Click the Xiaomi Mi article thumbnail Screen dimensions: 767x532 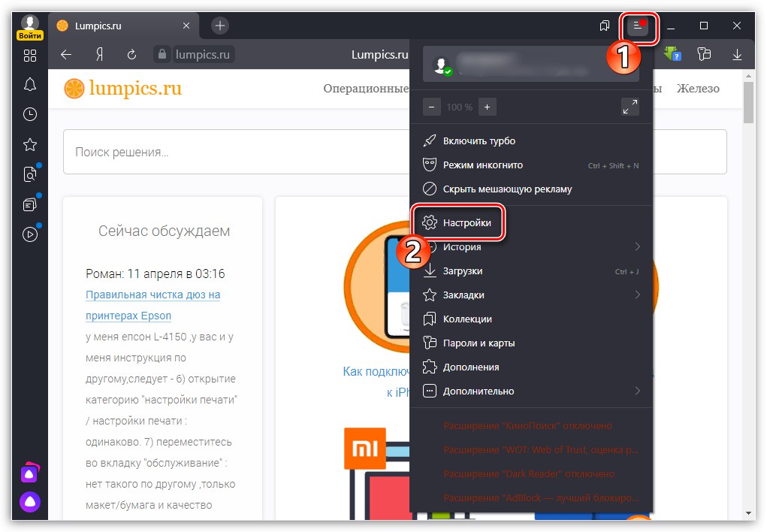point(365,449)
